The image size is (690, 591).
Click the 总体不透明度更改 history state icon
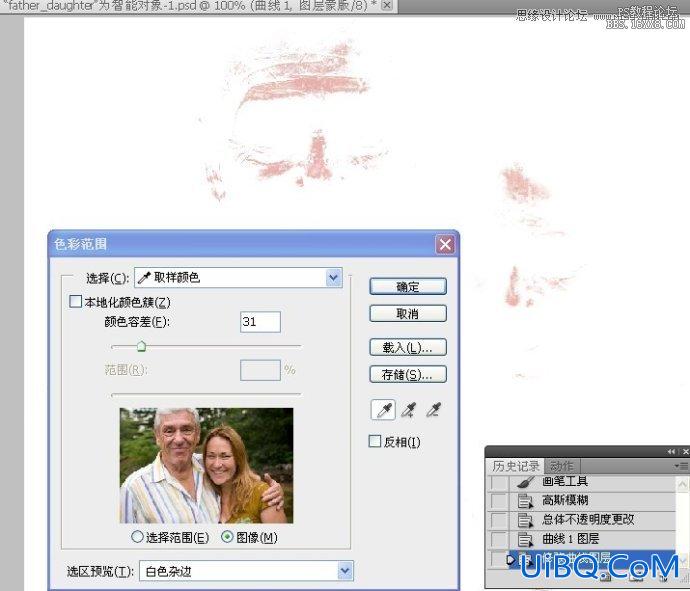pyautogui.click(x=525, y=520)
